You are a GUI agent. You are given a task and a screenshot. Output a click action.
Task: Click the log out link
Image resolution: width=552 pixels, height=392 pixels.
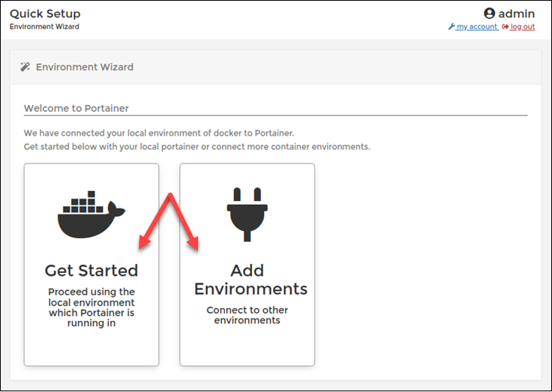[x=523, y=27]
